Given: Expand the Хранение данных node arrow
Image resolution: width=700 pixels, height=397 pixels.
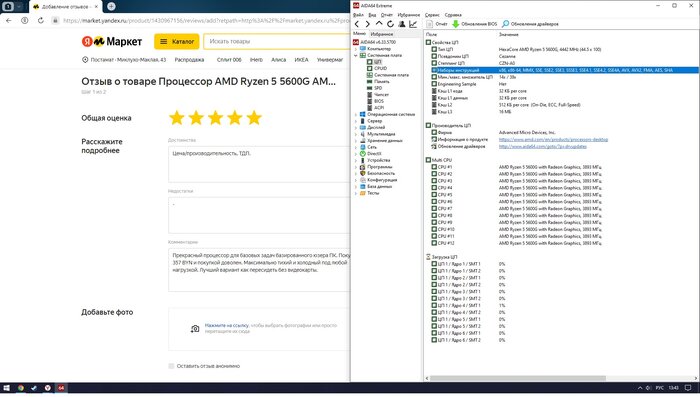Looking at the screenshot, I should pos(356,141).
